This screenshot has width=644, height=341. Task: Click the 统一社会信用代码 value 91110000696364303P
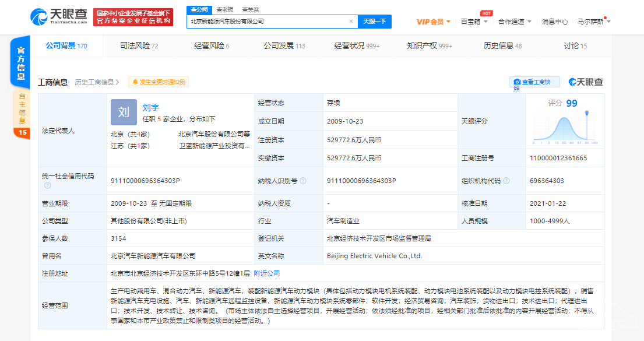tap(145, 181)
